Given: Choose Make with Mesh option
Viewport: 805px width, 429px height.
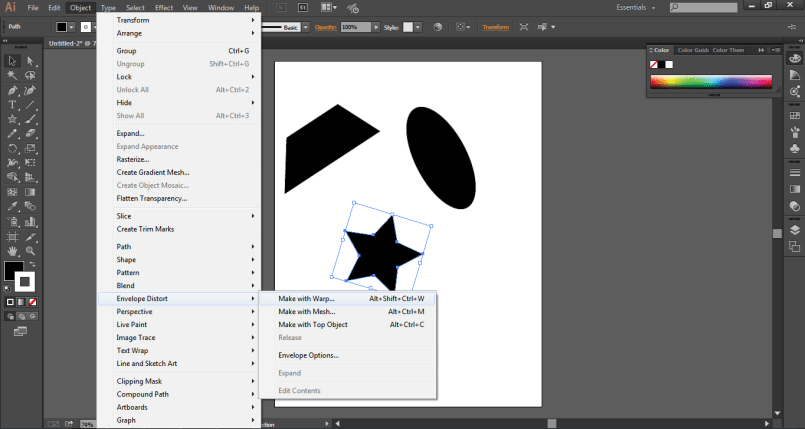Looking at the screenshot, I should [x=306, y=311].
